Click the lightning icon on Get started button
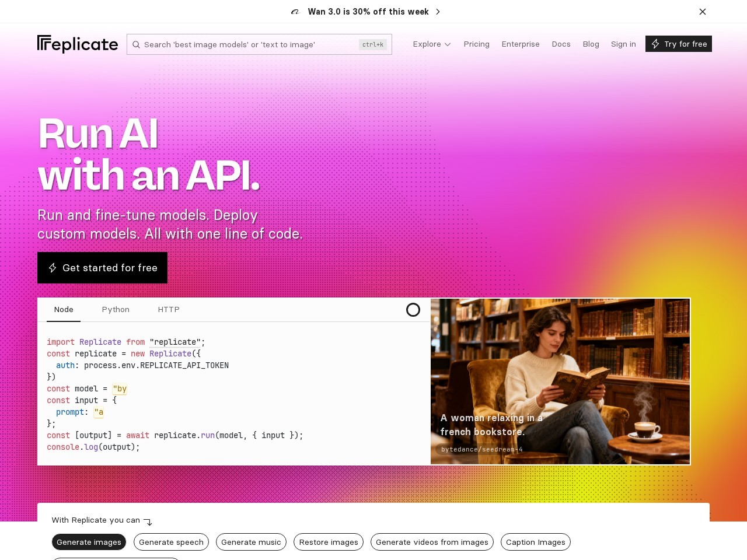The height and width of the screenshot is (560, 747). coord(53,268)
